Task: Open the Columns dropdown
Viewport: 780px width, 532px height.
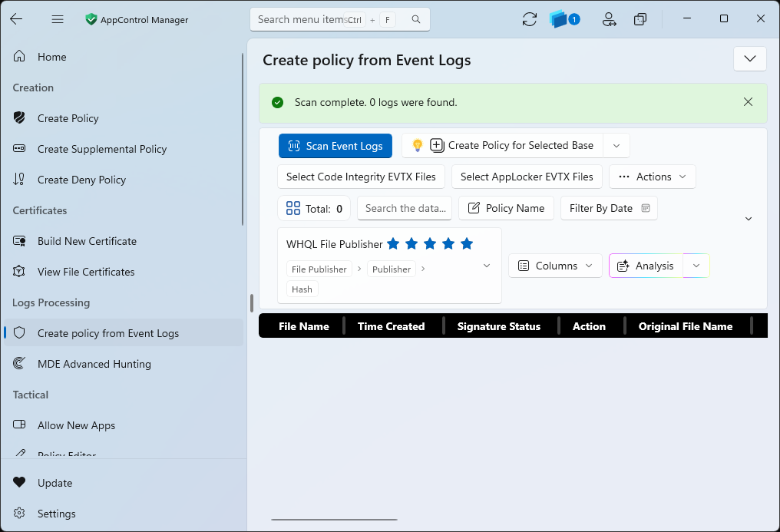Action: [x=555, y=266]
